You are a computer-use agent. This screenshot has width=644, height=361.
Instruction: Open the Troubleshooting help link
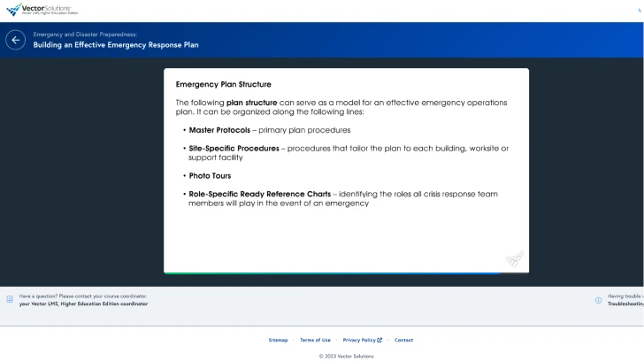click(x=625, y=303)
